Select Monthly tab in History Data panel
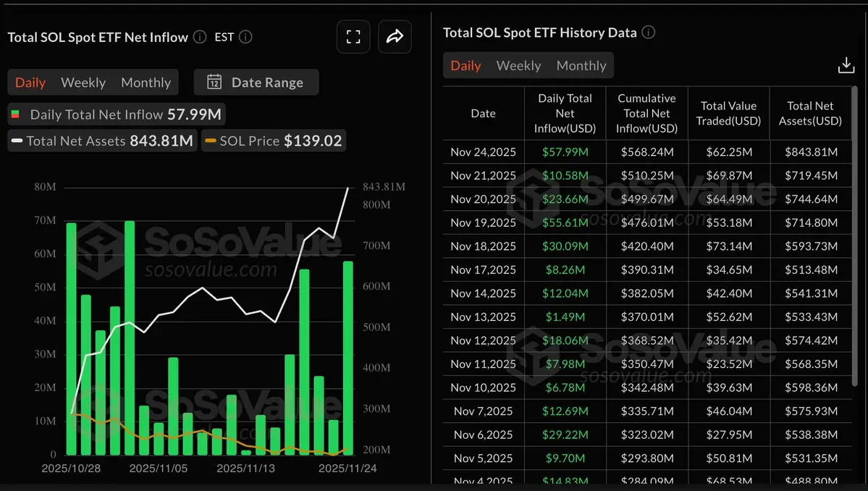 pyautogui.click(x=581, y=65)
